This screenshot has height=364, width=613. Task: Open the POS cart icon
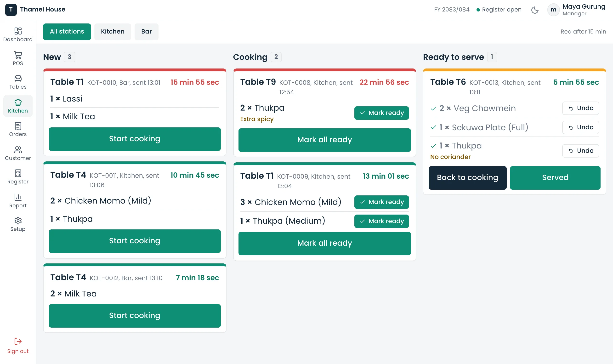tap(18, 55)
